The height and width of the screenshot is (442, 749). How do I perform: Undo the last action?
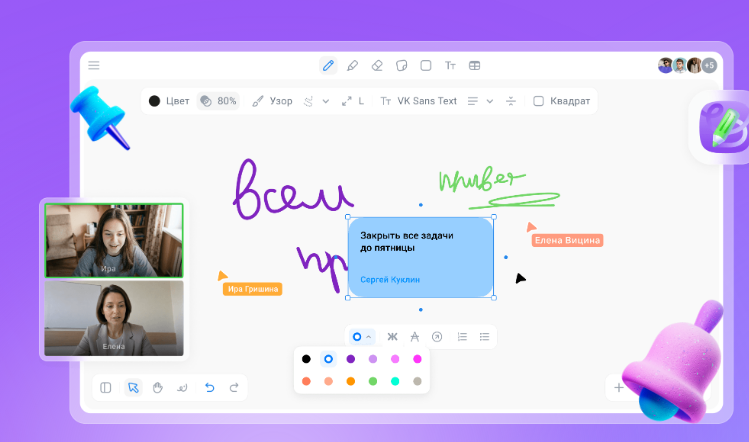(x=210, y=388)
